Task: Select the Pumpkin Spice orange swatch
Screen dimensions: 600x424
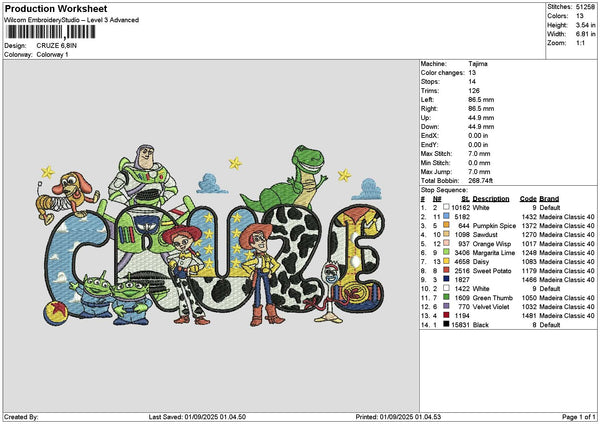Action: point(446,225)
